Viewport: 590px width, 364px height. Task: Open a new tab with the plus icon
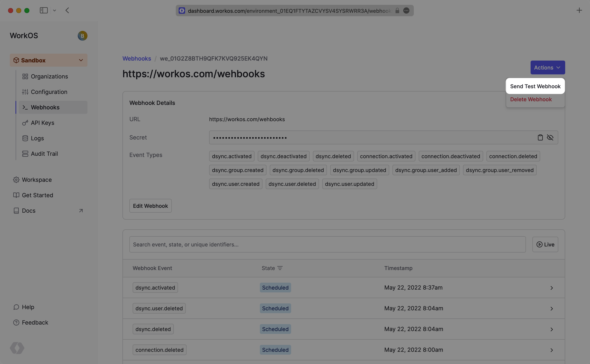click(x=579, y=10)
